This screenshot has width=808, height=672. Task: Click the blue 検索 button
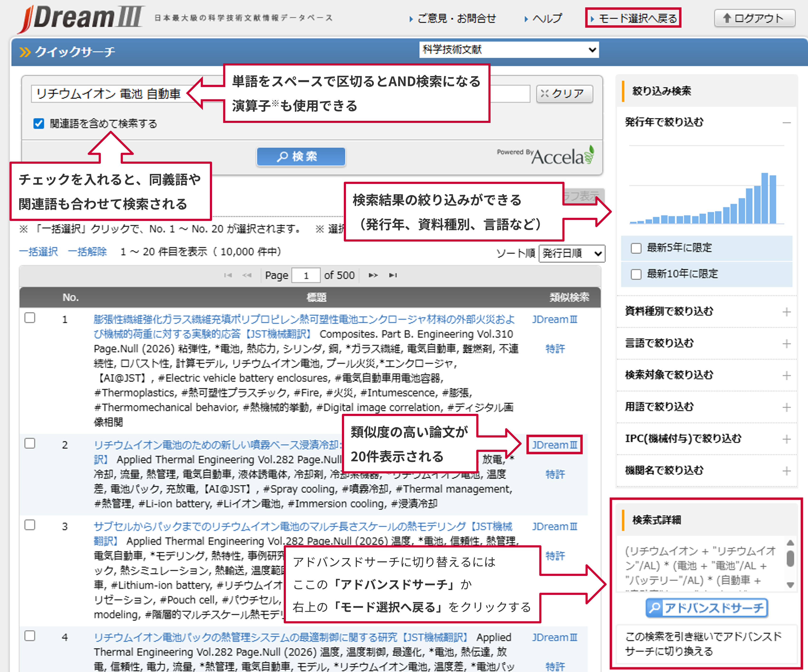coord(301,156)
